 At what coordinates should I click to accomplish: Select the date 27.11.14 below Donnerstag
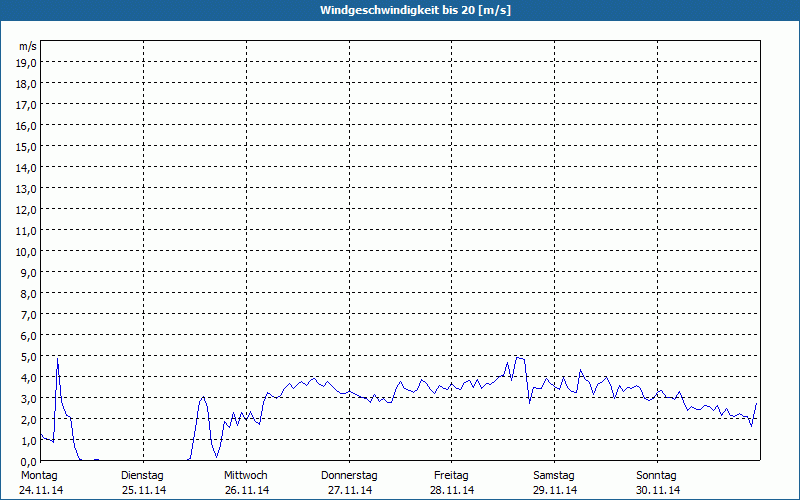350,490
